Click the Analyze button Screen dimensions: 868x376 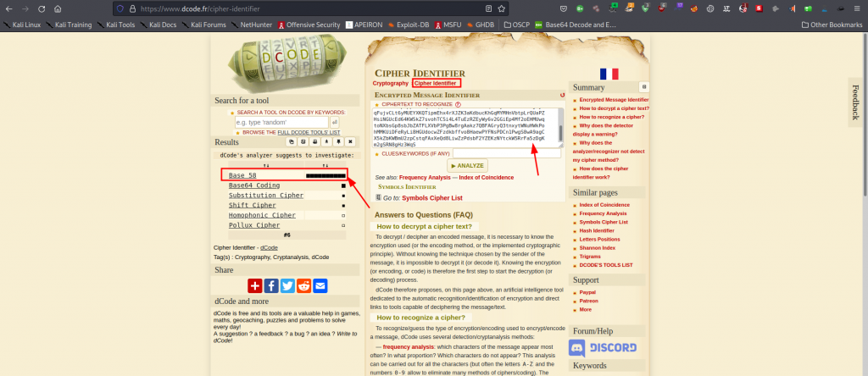(x=467, y=165)
